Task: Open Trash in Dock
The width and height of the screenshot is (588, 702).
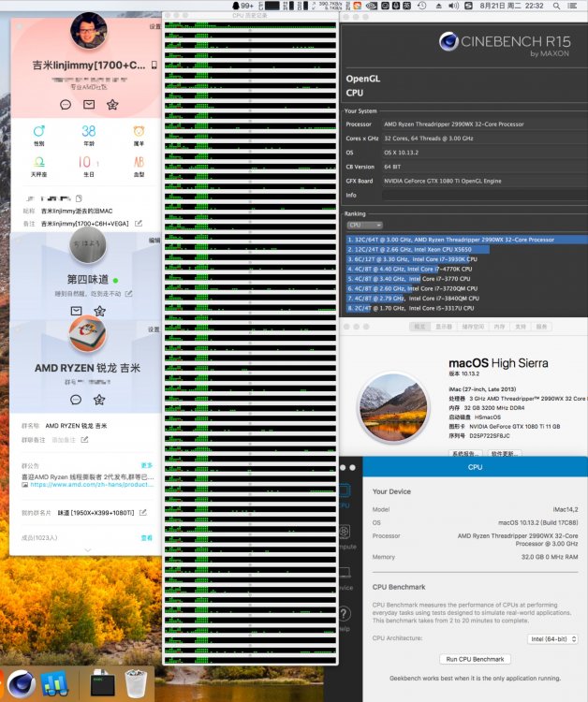Action: [x=136, y=683]
